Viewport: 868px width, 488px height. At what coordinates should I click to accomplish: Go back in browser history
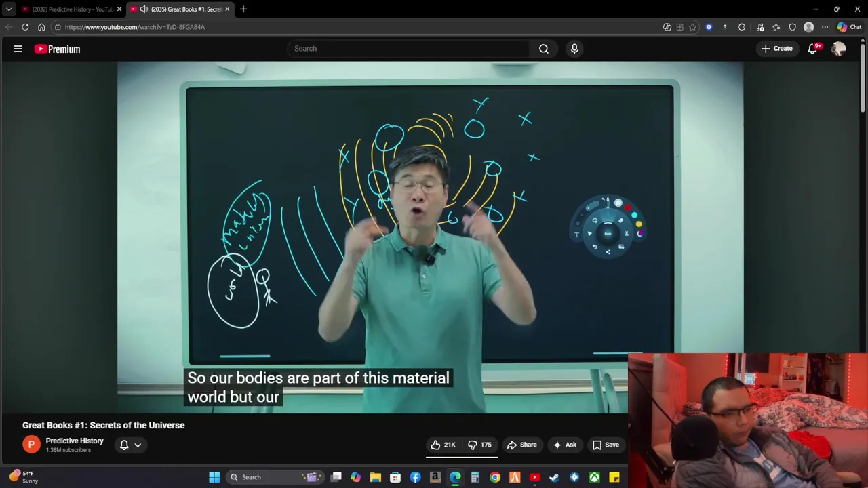[9, 27]
